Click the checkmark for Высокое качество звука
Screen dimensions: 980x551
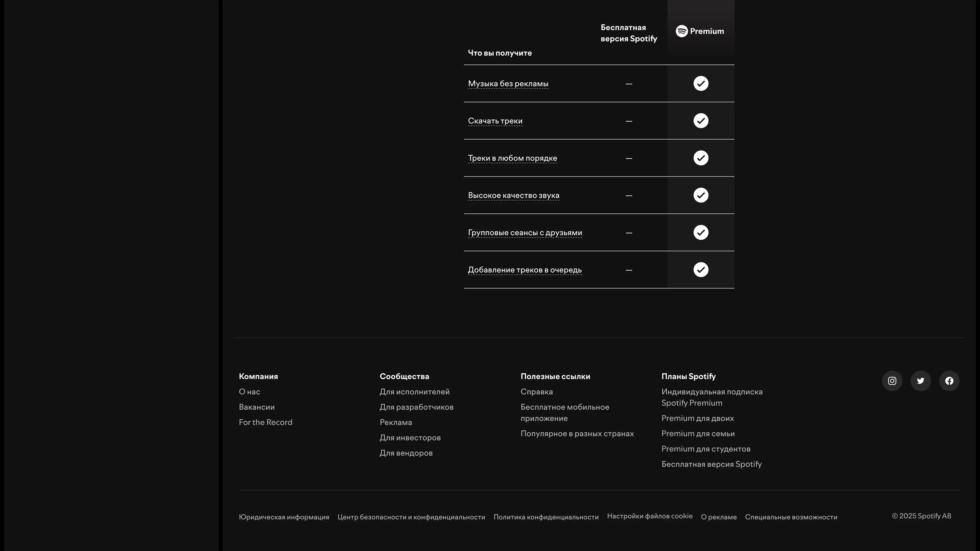[x=701, y=195]
